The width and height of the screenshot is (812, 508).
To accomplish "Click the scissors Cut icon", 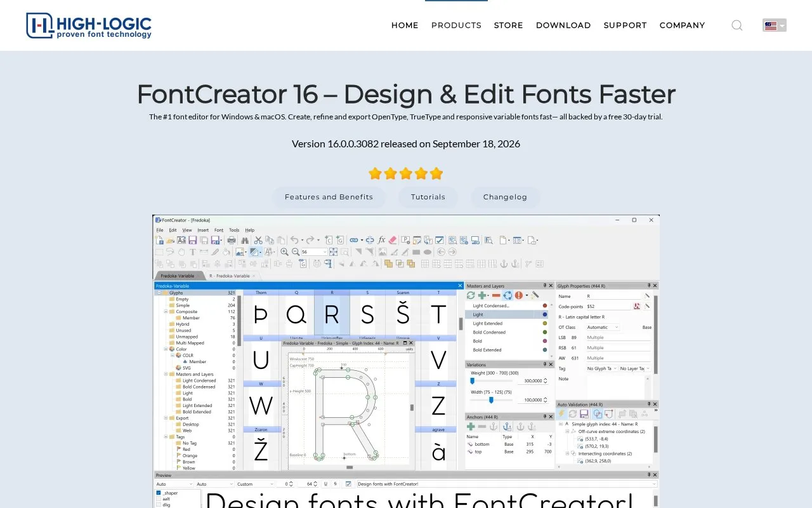I will pos(258,240).
